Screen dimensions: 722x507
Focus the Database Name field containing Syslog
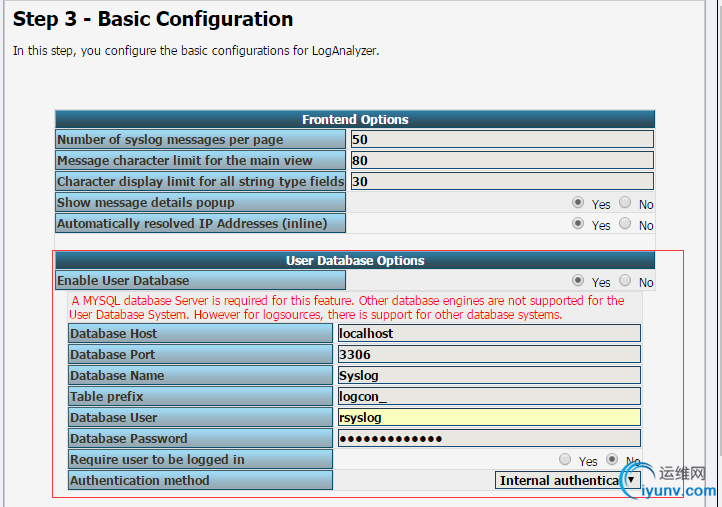(x=489, y=375)
